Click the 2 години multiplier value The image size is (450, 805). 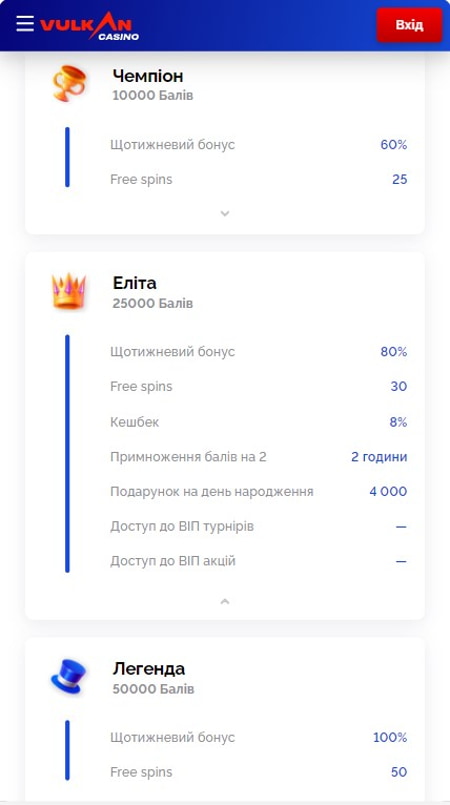379,457
